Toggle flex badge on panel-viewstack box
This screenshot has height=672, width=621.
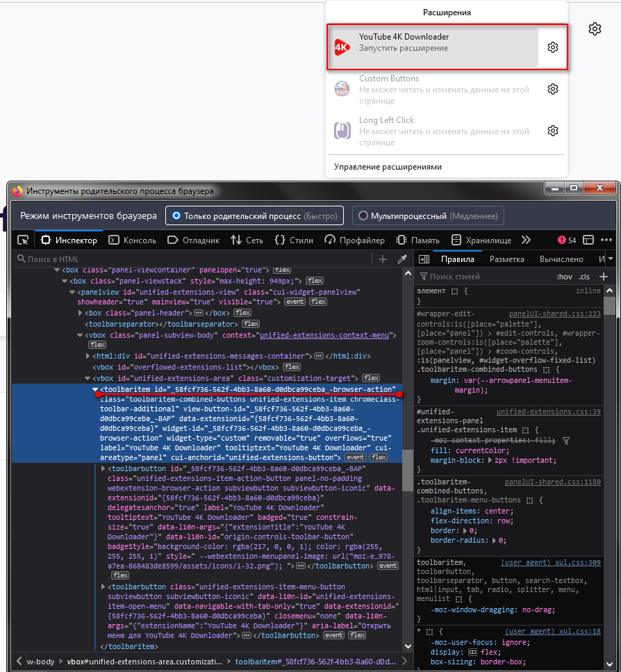coord(315,281)
